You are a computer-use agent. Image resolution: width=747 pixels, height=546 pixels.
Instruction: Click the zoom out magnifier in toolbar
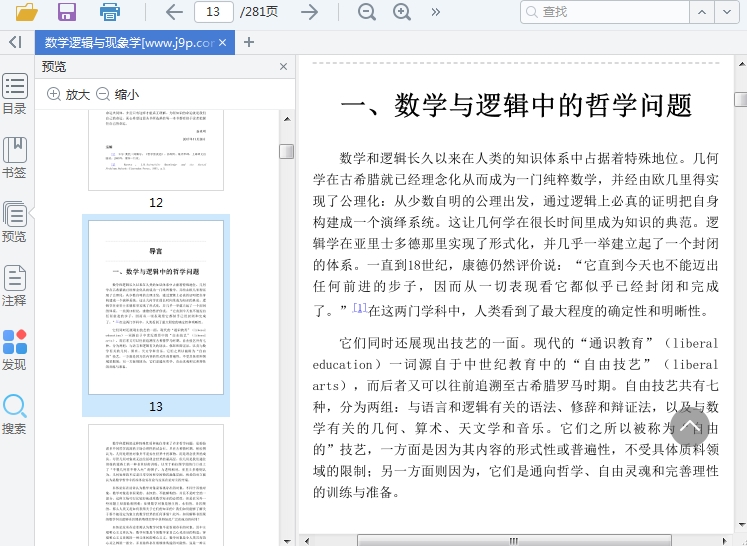[367, 12]
